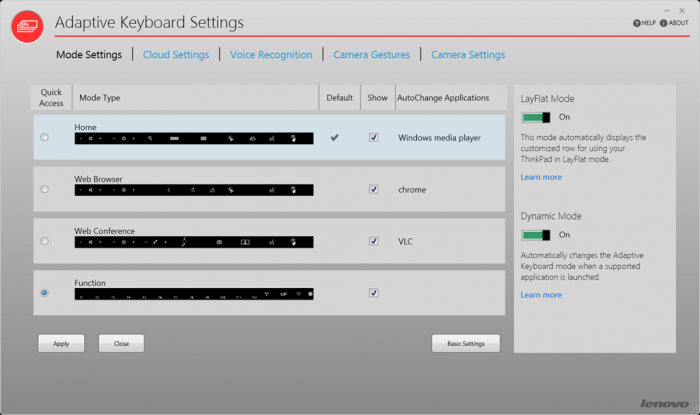This screenshot has width=700, height=415.
Task: Click the Default checkmark in Home row
Action: 335,137
